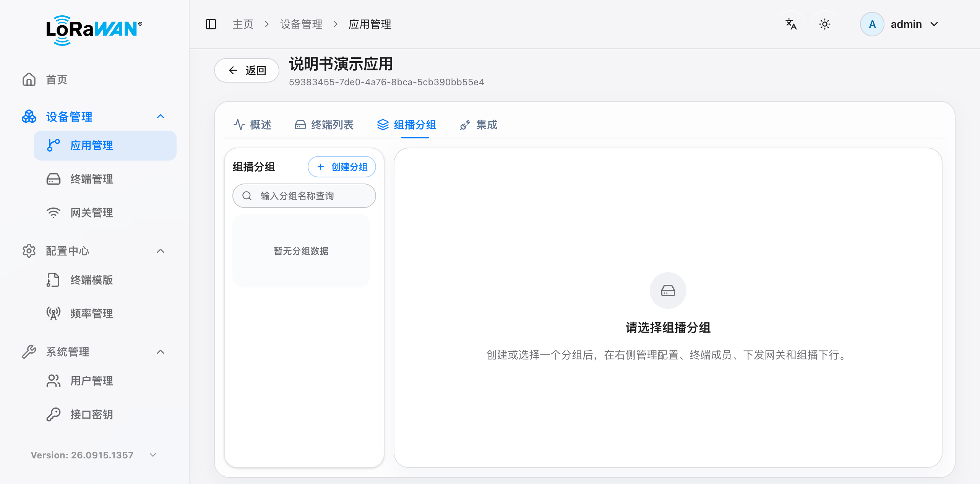Click the 设备管理 cubes icon
980x484 pixels.
coord(29,117)
